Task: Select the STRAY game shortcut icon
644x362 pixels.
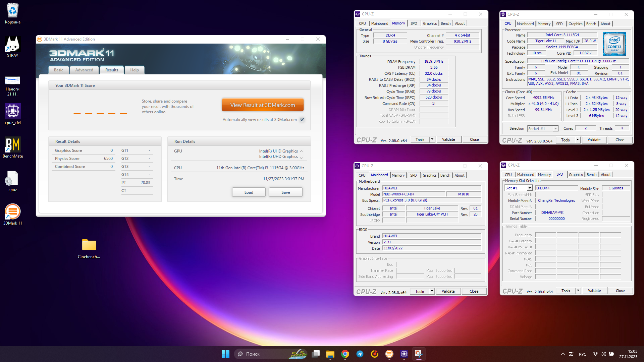Action: (13, 47)
